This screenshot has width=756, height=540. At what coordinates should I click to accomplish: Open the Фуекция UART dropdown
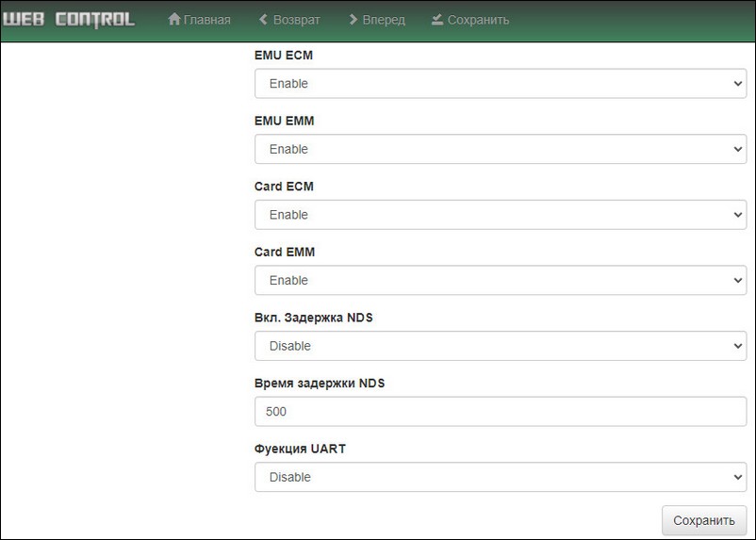point(501,477)
